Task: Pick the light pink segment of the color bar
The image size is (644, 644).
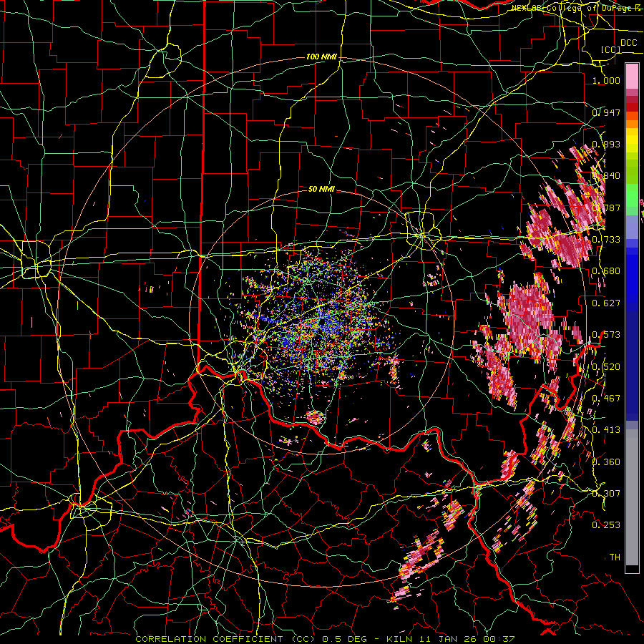Action: 632,77
